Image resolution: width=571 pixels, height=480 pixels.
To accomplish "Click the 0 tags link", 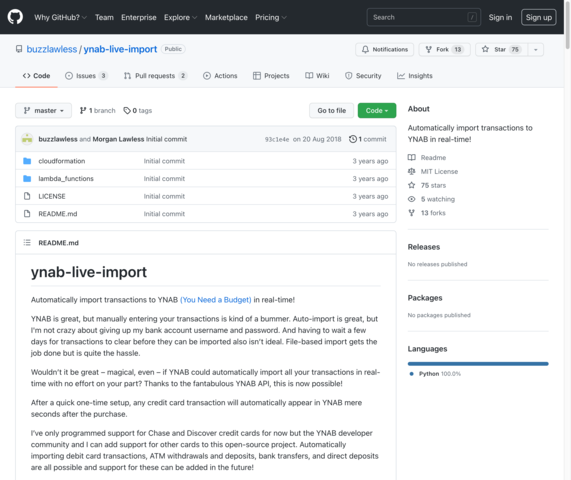I will 138,110.
